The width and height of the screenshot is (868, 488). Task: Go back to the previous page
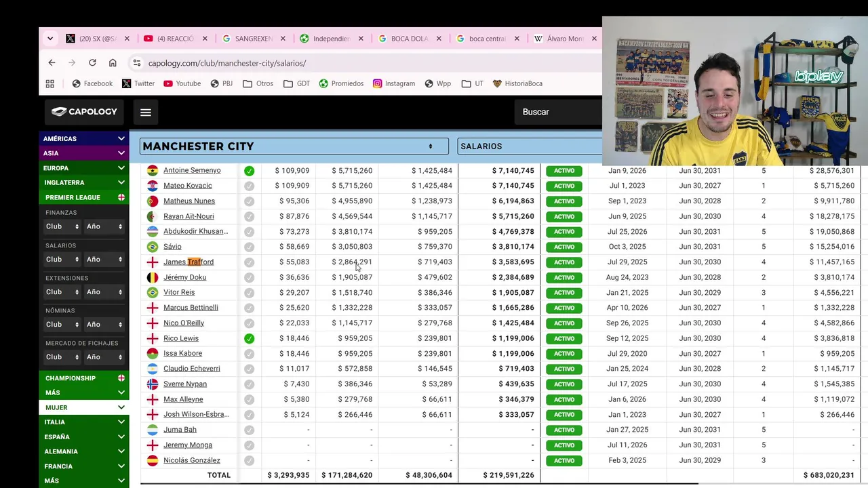[52, 63]
